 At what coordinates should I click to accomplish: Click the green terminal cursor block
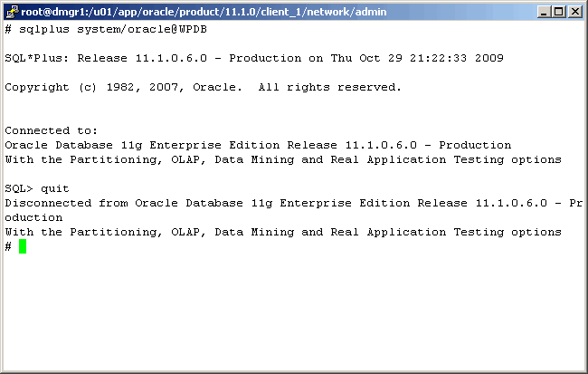pyautogui.click(x=23, y=246)
